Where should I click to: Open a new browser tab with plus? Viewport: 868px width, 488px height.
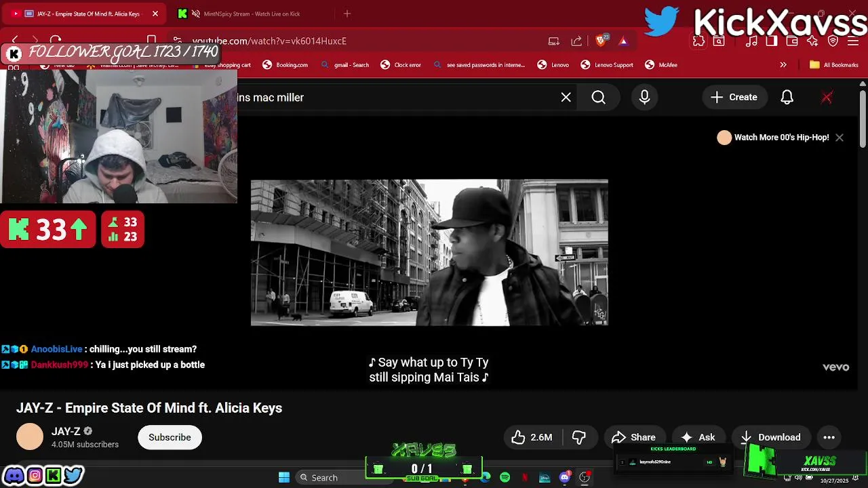point(347,14)
